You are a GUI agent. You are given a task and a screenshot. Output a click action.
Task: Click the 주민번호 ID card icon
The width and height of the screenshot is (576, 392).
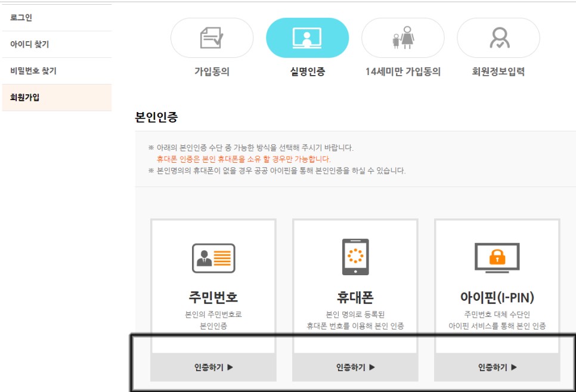click(213, 258)
